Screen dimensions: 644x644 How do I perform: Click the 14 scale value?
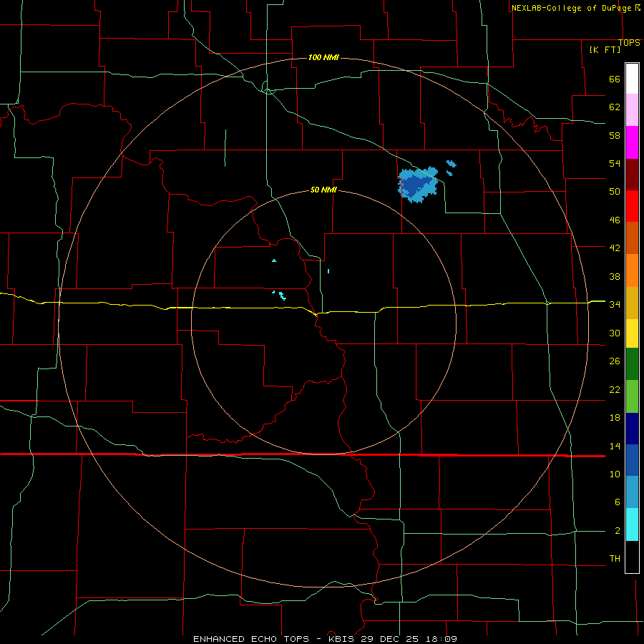pos(615,446)
